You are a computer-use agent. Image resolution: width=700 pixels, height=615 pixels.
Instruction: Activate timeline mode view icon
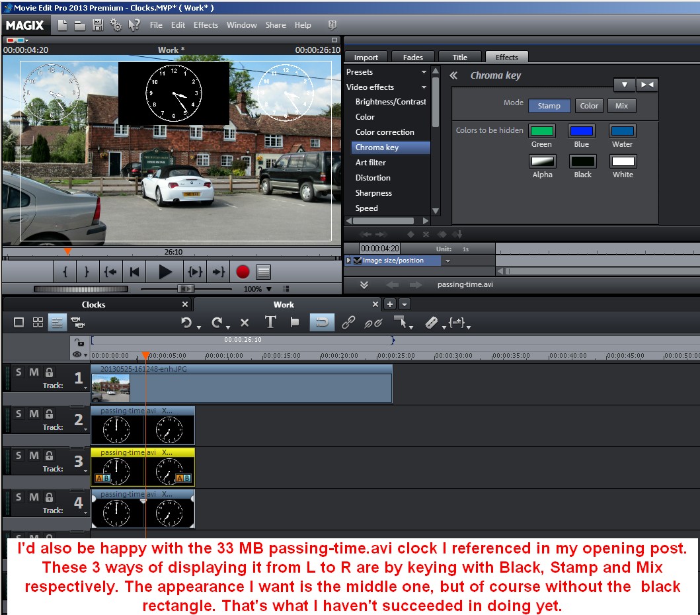point(57,323)
